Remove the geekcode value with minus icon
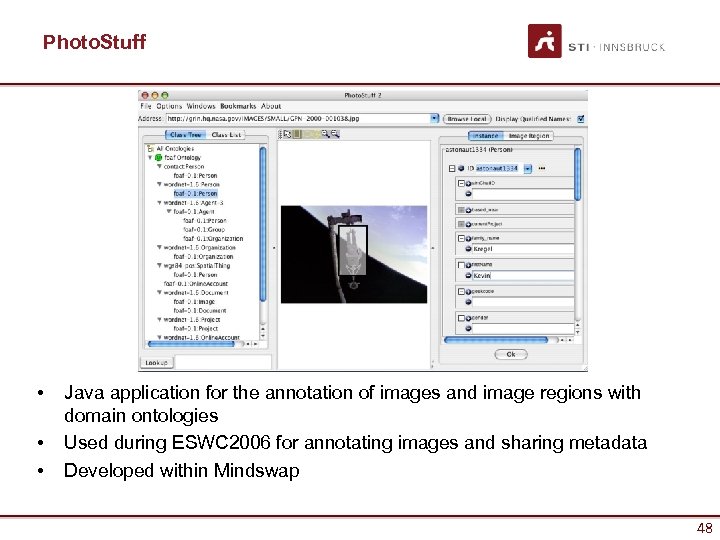Screen dimensions: 720x540 click(x=468, y=302)
